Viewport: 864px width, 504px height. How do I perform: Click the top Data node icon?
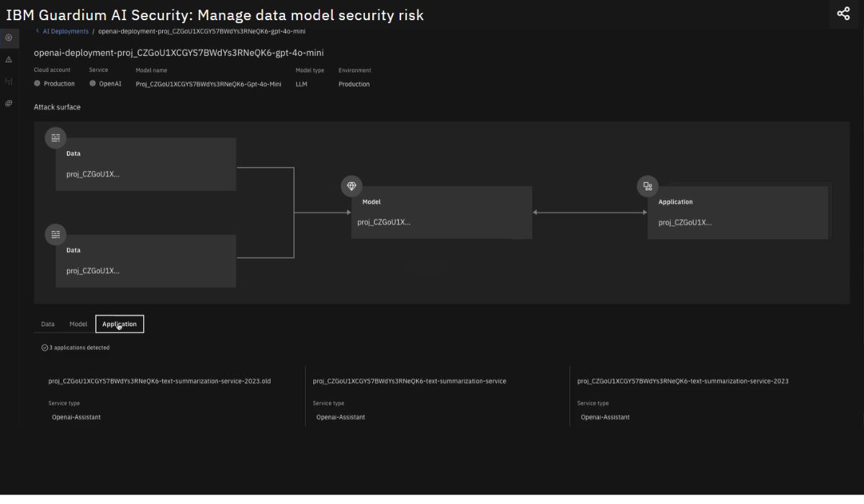click(55, 138)
